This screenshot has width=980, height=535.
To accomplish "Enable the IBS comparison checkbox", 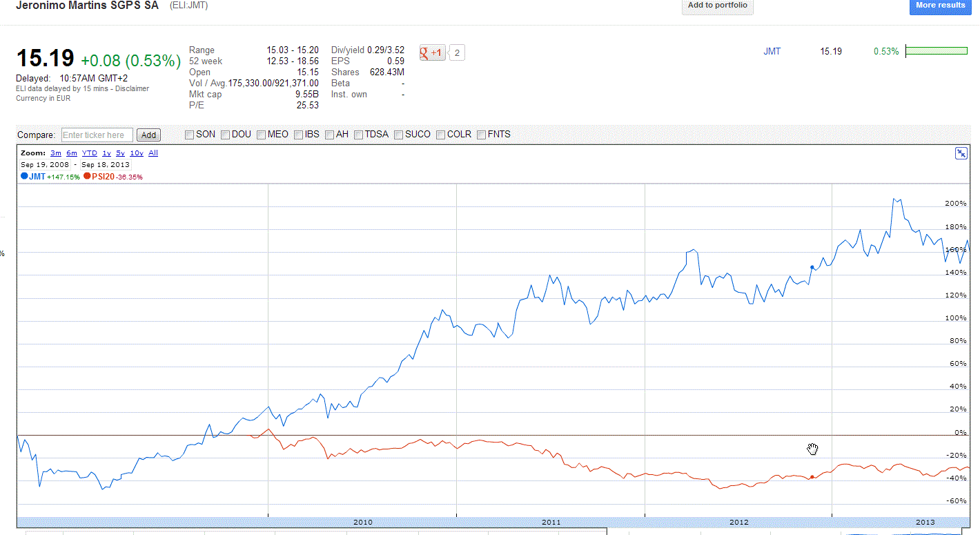I will [x=299, y=135].
